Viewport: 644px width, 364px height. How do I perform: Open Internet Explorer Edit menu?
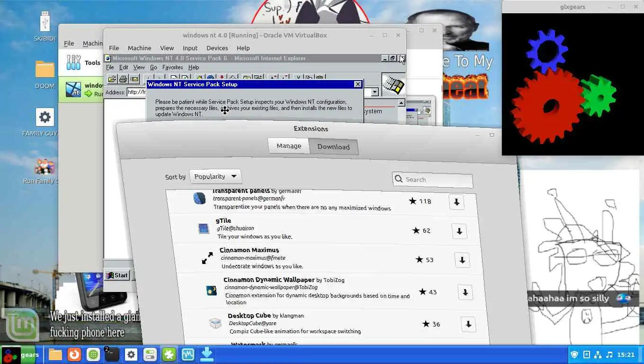(x=124, y=67)
